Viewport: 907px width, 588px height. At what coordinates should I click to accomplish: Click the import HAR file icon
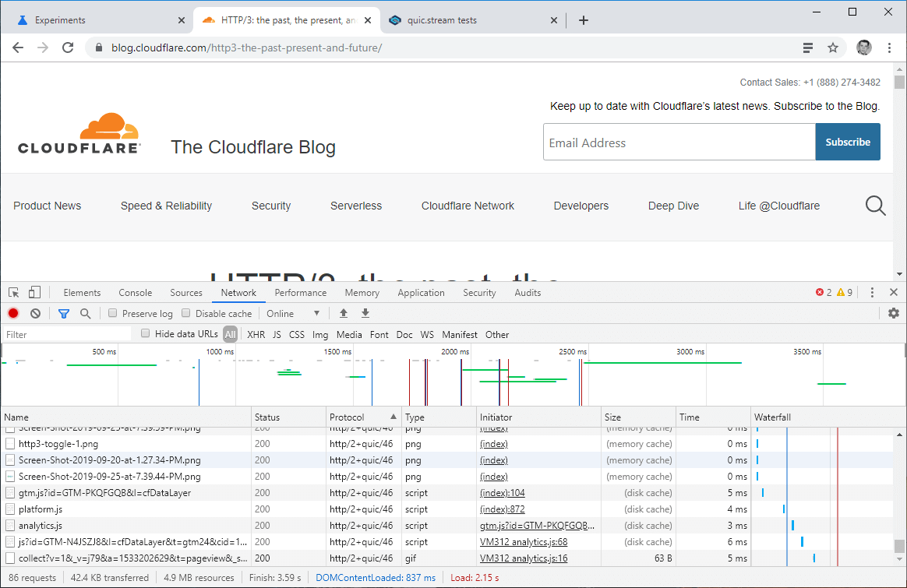pos(343,313)
